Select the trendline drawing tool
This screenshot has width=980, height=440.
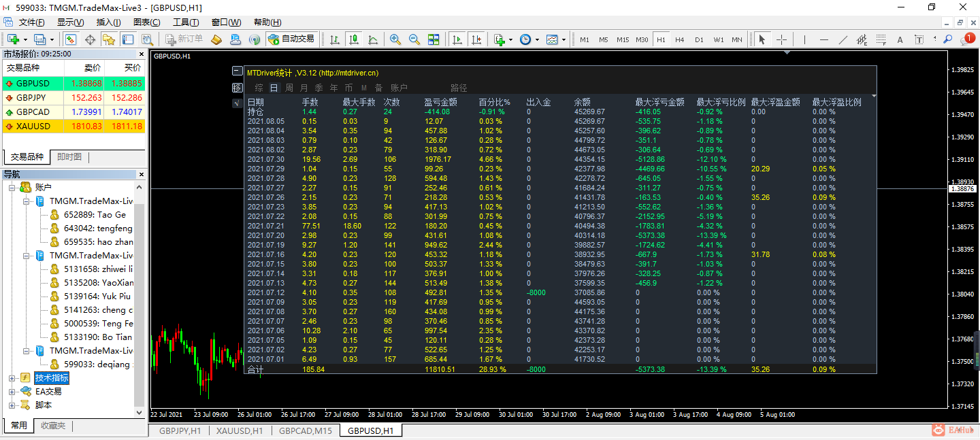[x=843, y=39]
